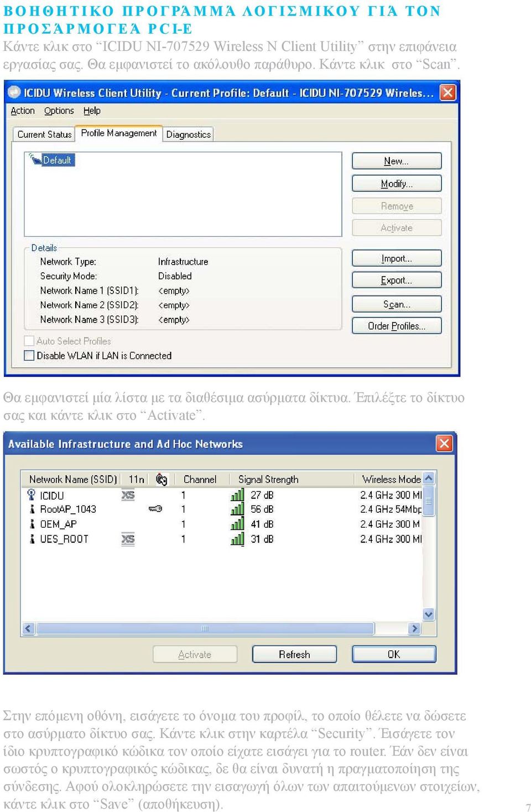Open the Help menu
The width and height of the screenshot is (531, 812).
coord(92,111)
